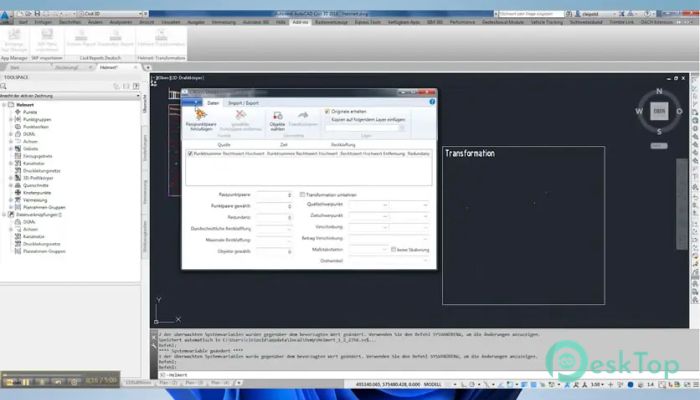Select the Punkte node icon in Toolspace
The image size is (700, 400).
pos(17,113)
